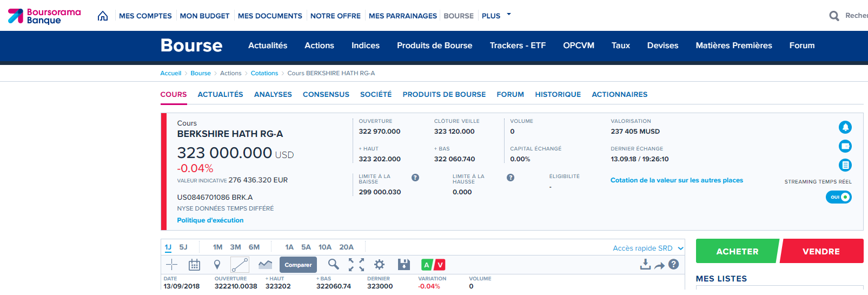Screen dimensions: 868x295
Task: Click the ACHETER buy button
Action: (737, 251)
